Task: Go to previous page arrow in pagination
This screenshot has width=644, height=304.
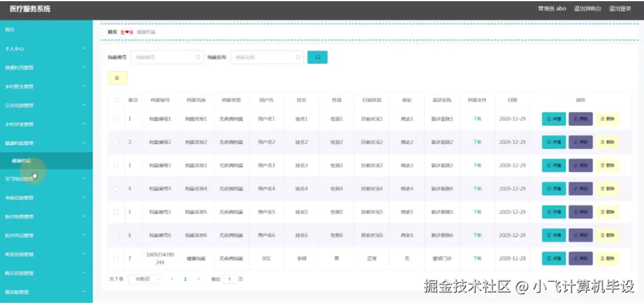Action: pyautogui.click(x=172, y=279)
